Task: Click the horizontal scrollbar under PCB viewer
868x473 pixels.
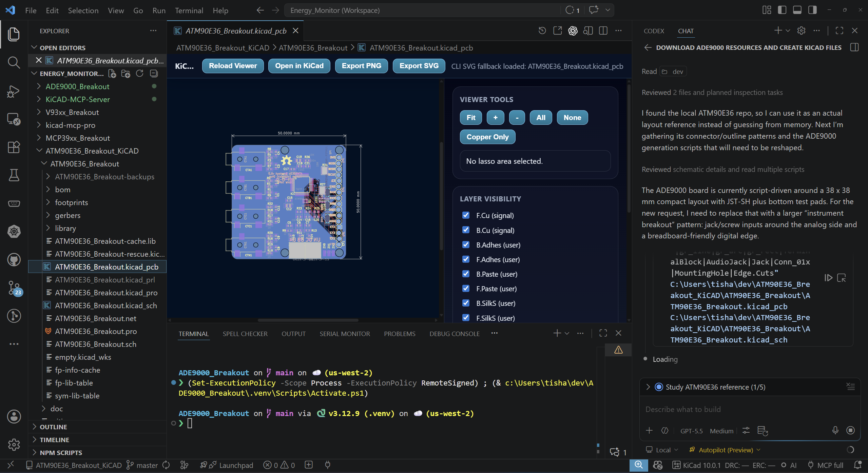Action: click(x=308, y=320)
